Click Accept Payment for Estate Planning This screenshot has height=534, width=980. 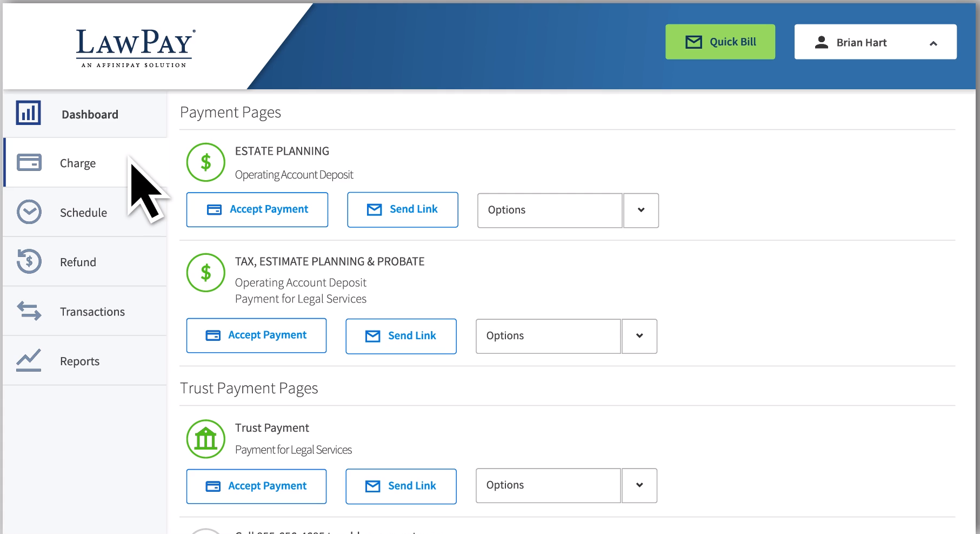click(257, 209)
